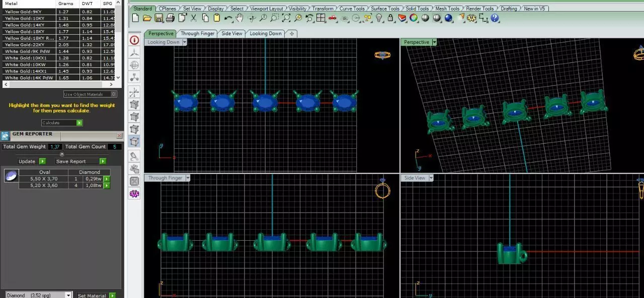The width and height of the screenshot is (644, 298).
Task: Select the White Gold:10KW row
Action: (58, 64)
